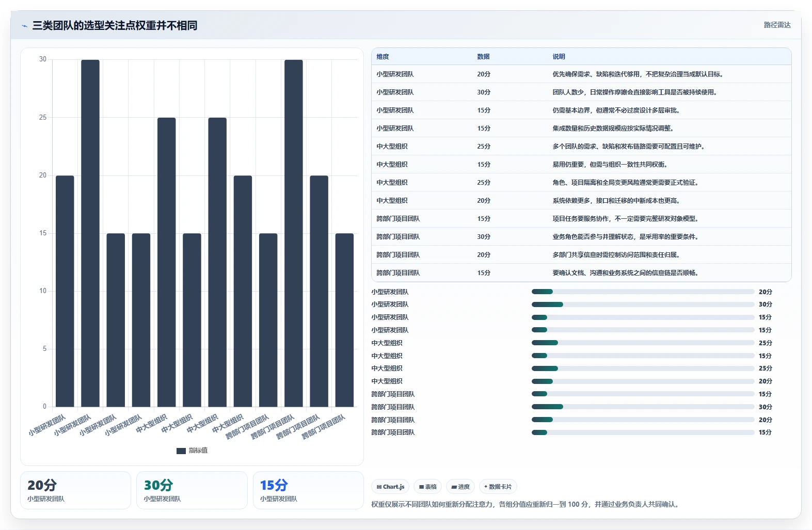This screenshot has height=530, width=812.
Task: Click the text 要确认文档、沟通和业务系统
Action: point(593,273)
